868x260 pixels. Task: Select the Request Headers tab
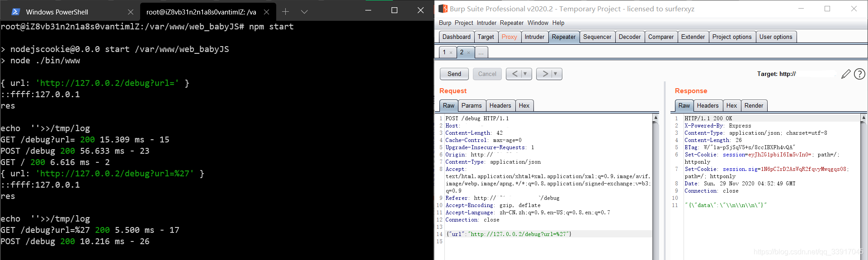pyautogui.click(x=500, y=105)
